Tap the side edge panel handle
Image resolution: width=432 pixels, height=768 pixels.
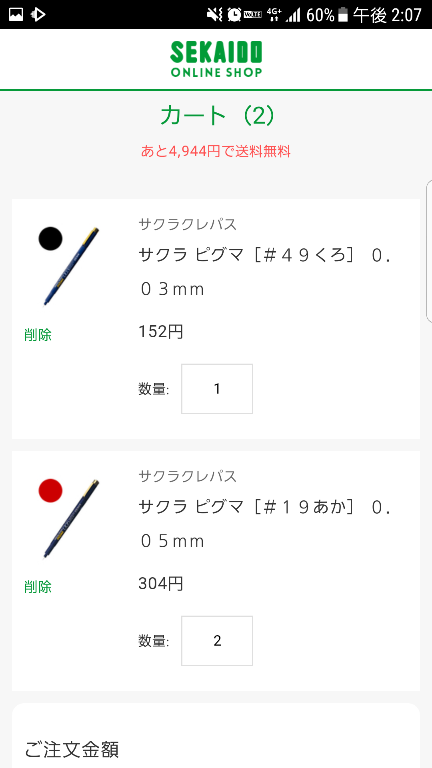click(x=429, y=251)
